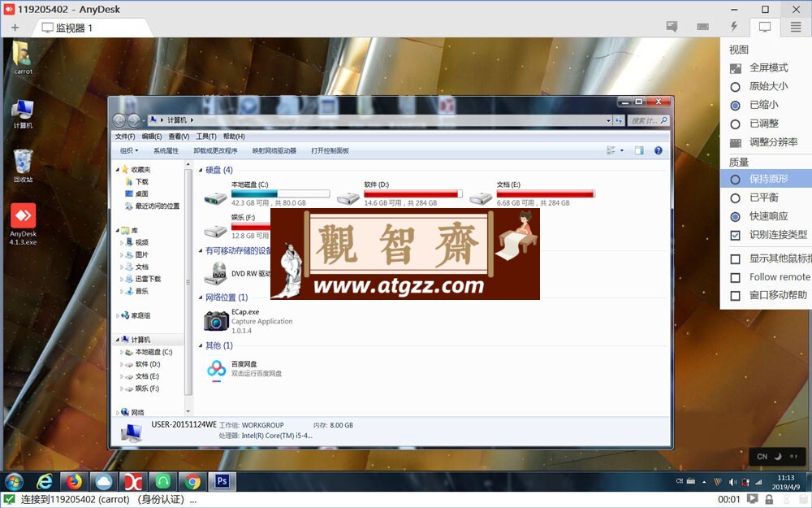812x508 pixels.
Task: Toggle the display settings monitor icon
Action: pos(765,27)
